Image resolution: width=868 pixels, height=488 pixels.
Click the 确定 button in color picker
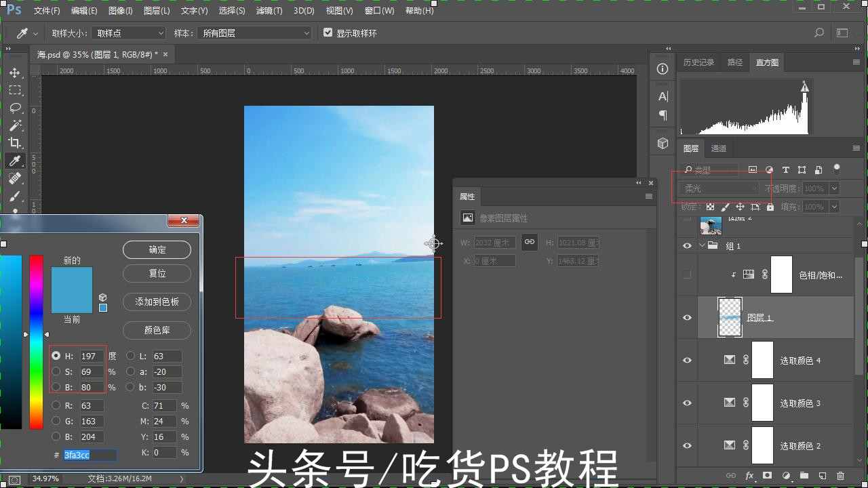tap(157, 249)
